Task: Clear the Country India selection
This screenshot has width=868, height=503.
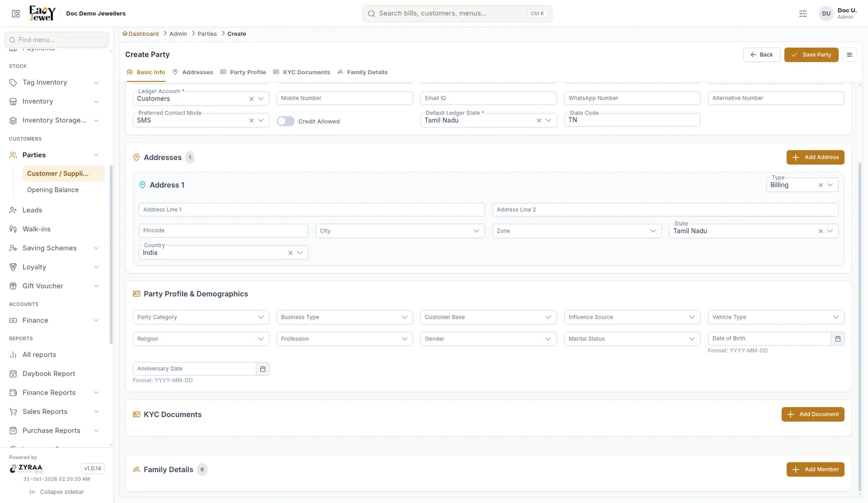Action: click(x=290, y=253)
